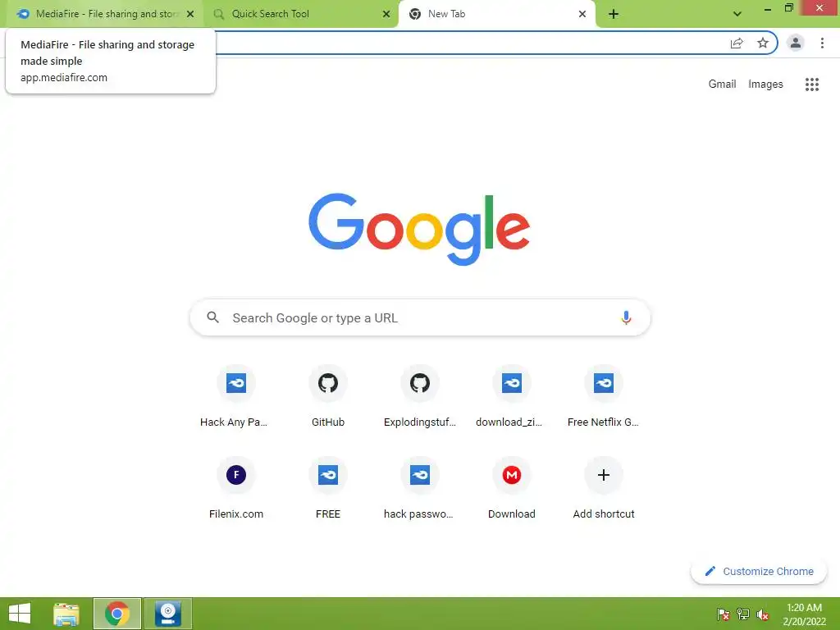
Task: Open Action Center flag tray icon
Action: (724, 614)
